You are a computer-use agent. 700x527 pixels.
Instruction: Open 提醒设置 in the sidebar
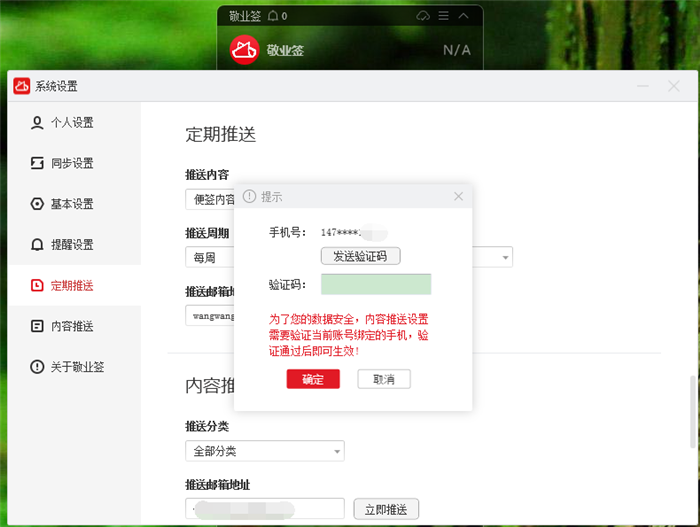tap(74, 244)
